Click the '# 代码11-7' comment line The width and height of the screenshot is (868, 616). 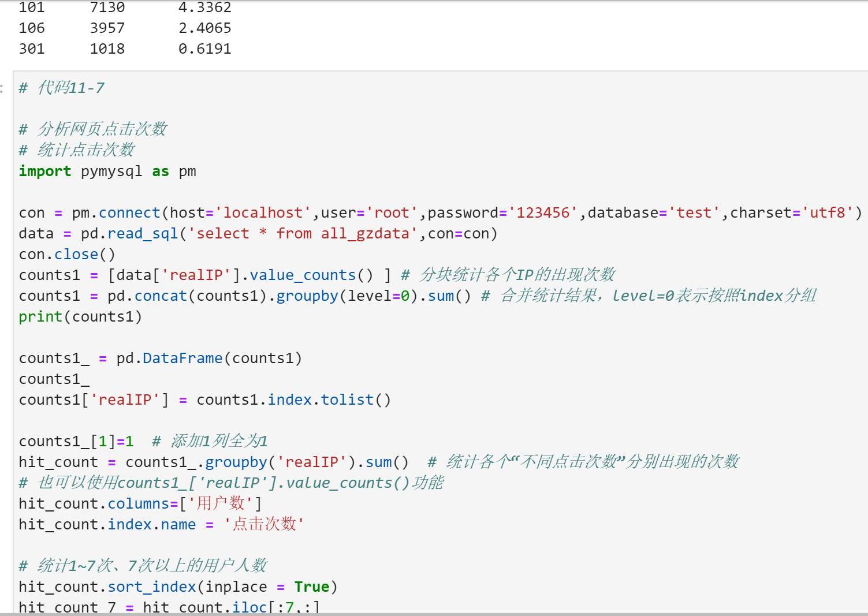coord(62,88)
